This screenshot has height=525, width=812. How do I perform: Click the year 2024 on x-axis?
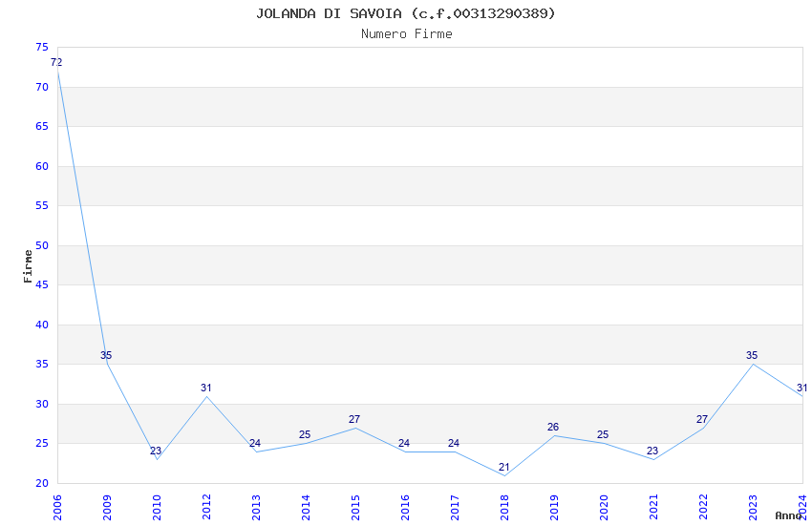[803, 507]
